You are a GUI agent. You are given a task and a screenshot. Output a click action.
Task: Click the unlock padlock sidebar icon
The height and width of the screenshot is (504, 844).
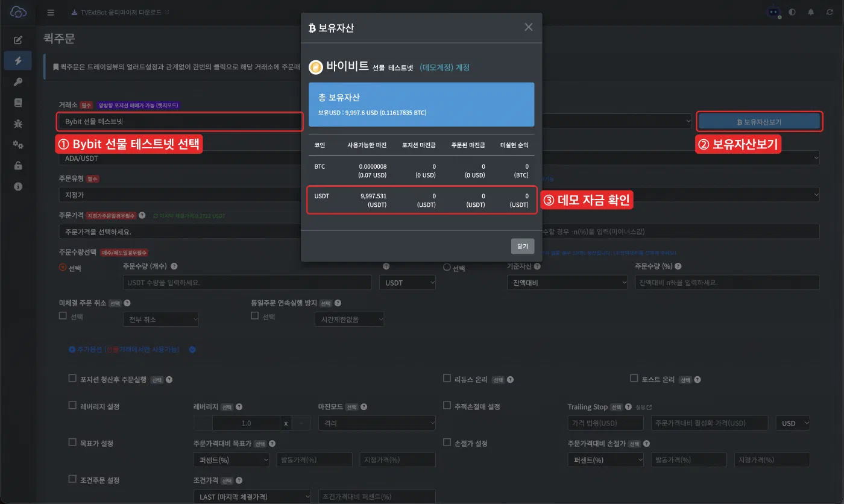click(18, 166)
